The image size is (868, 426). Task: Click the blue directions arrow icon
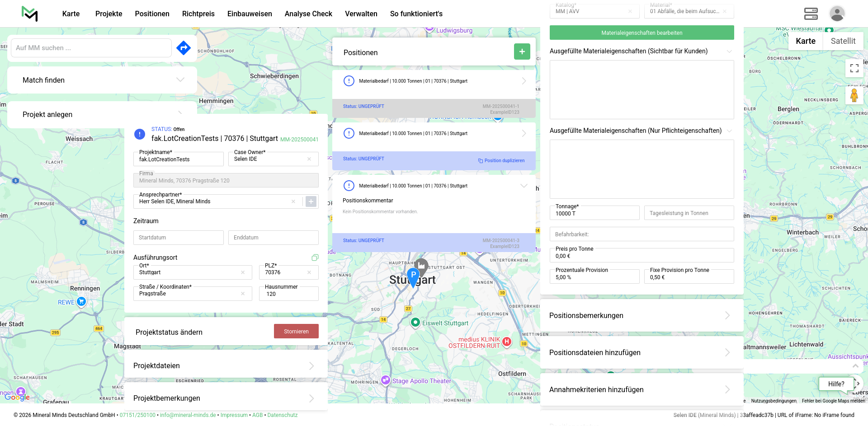(x=184, y=48)
